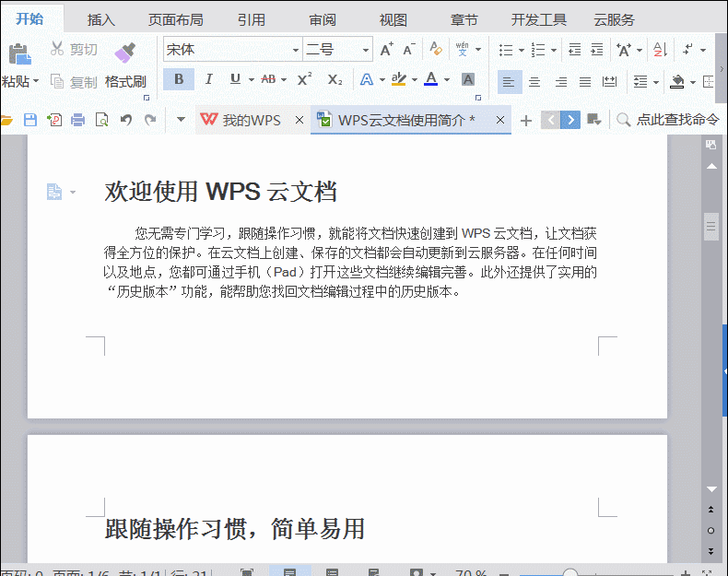This screenshot has height=576, width=728.
Task: Open the 审阅 ribbon tab
Action: pyautogui.click(x=323, y=20)
